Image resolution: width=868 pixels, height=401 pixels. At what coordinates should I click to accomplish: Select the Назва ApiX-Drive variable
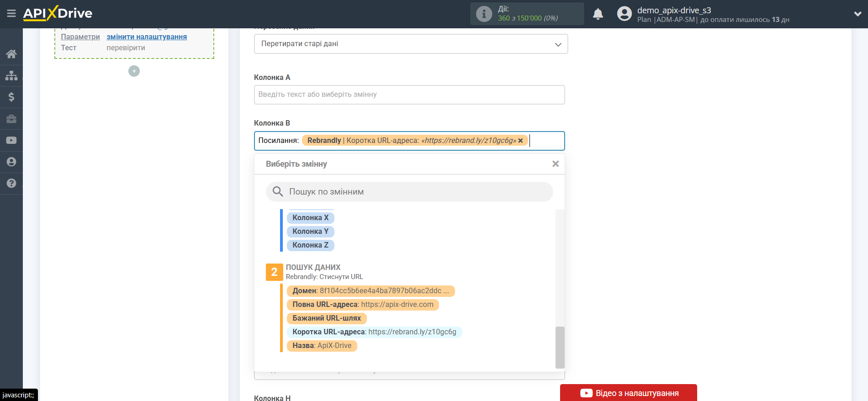click(x=322, y=346)
